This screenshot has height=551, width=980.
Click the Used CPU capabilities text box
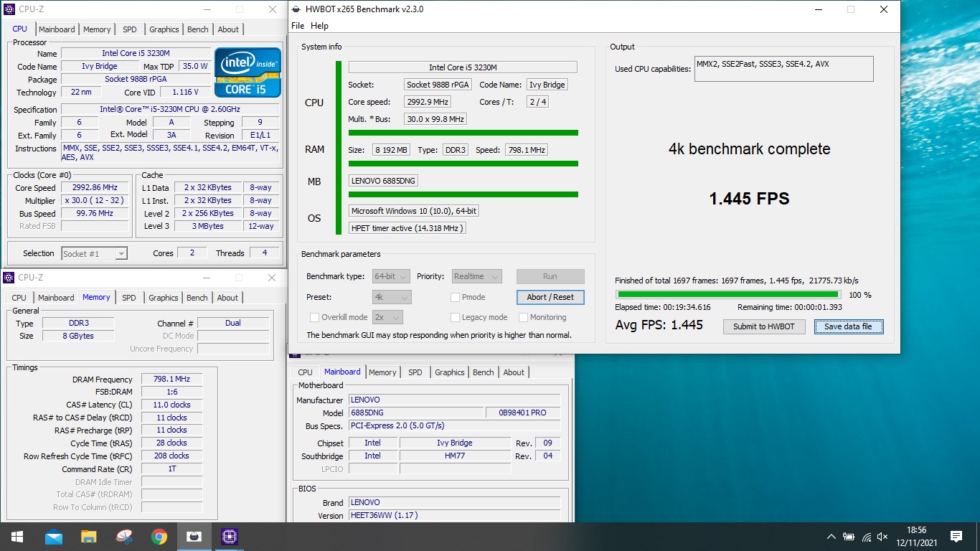tap(784, 69)
